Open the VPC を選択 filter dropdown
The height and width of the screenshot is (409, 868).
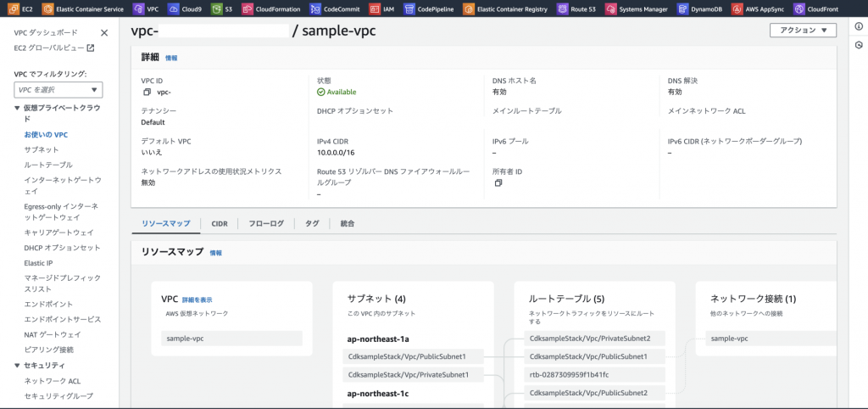point(58,90)
